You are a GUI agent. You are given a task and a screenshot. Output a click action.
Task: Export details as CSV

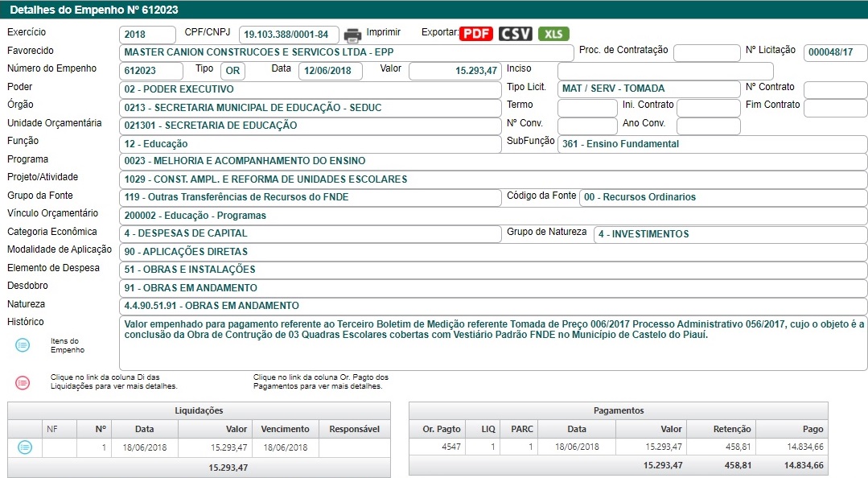click(516, 34)
